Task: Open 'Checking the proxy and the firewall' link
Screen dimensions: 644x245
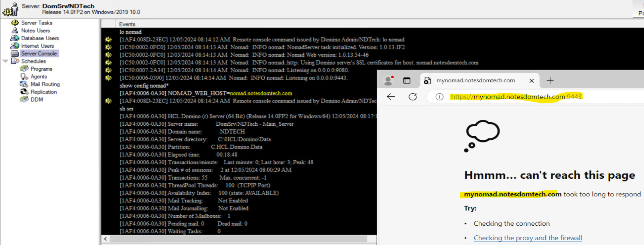Action: pyautogui.click(x=528, y=238)
